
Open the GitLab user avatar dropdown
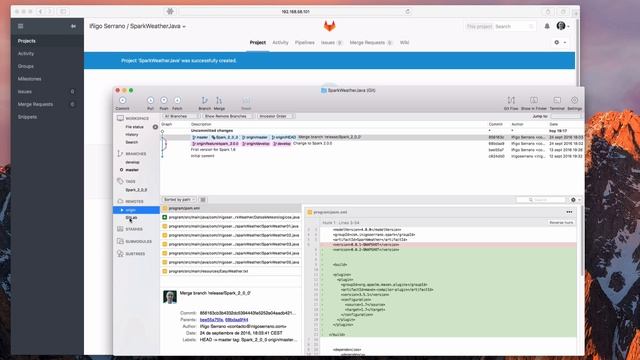563,26
